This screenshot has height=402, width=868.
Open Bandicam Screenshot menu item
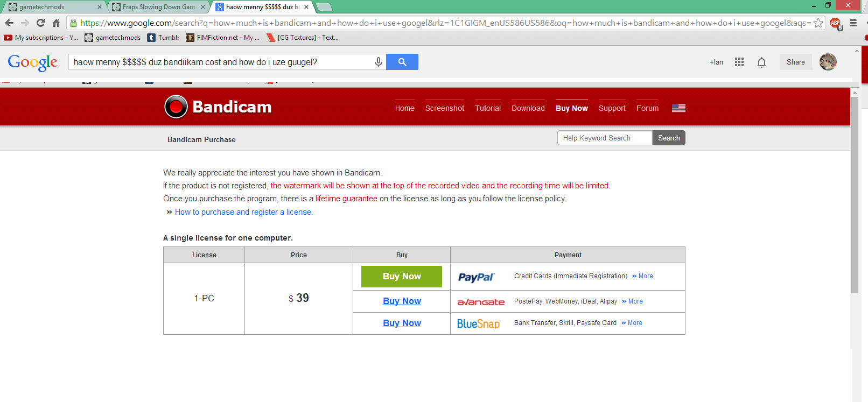(445, 108)
